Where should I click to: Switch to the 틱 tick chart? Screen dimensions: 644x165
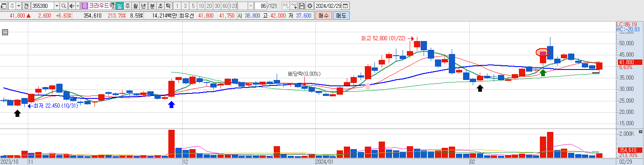[x=168, y=6]
